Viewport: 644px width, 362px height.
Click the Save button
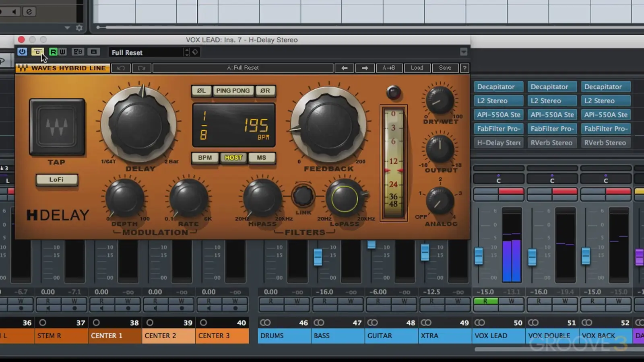point(445,68)
